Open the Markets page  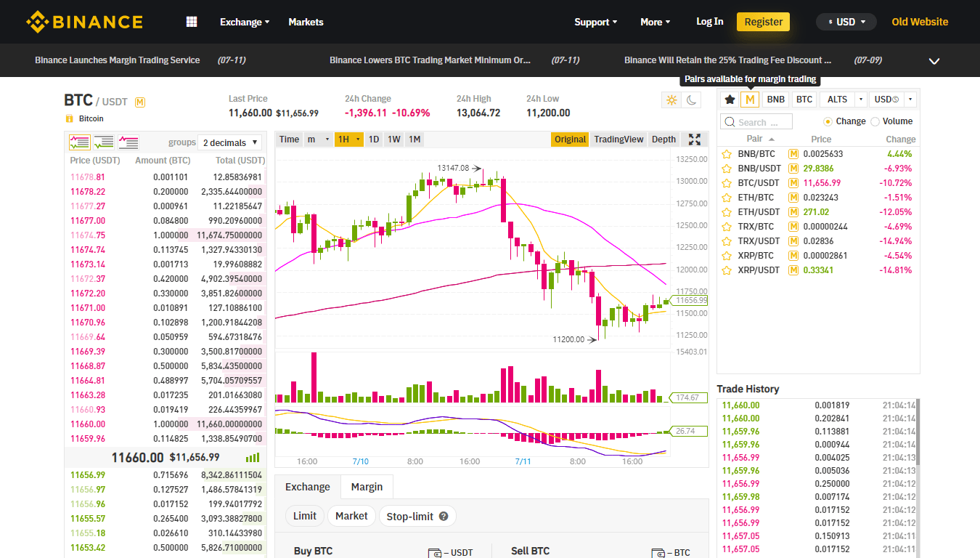(306, 22)
